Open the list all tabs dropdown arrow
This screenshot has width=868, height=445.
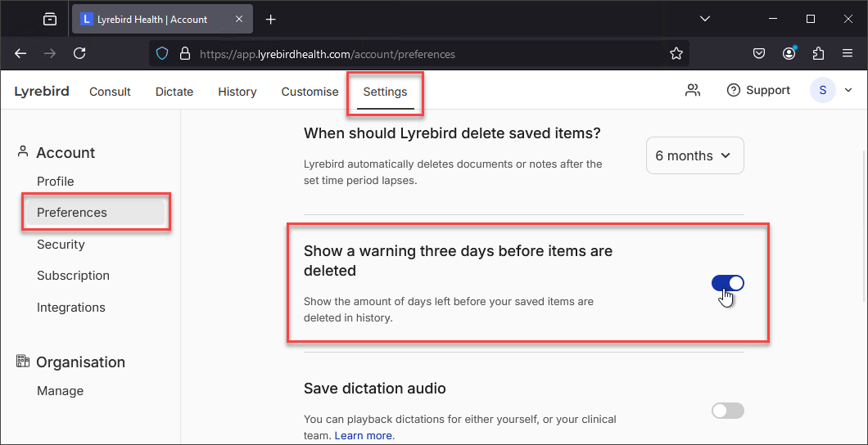[x=705, y=19]
